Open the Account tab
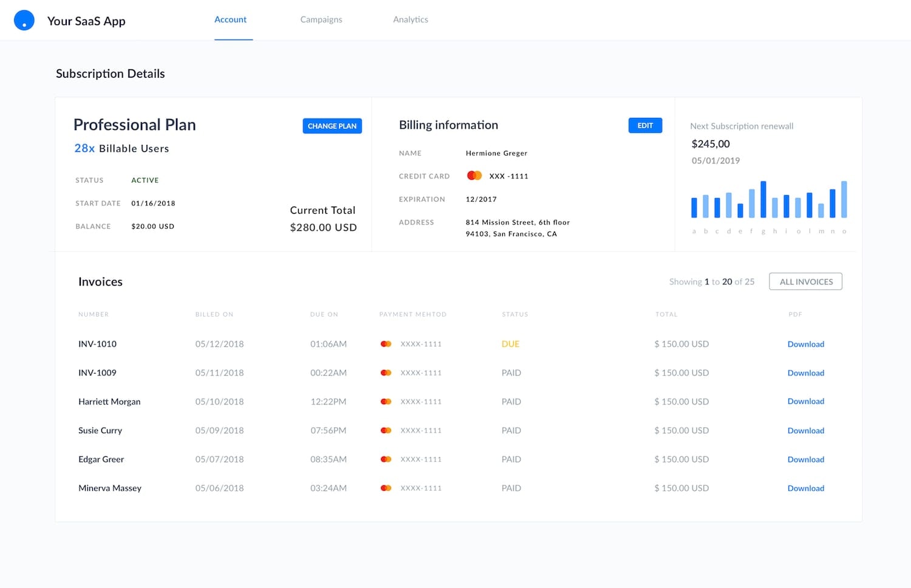The height and width of the screenshot is (588, 911). [x=230, y=19]
